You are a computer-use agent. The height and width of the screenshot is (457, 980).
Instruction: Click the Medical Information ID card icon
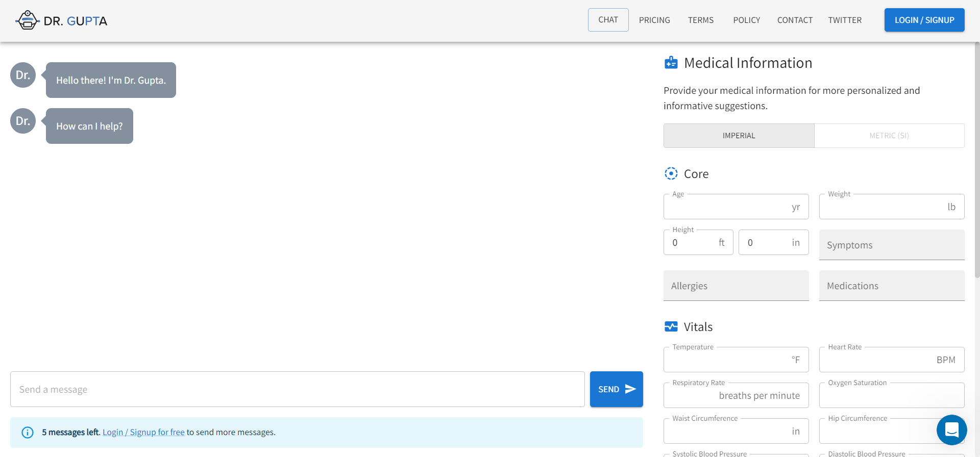671,63
